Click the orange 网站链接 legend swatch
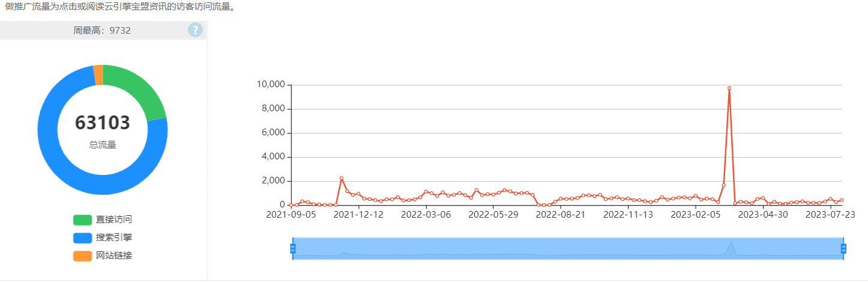This screenshot has width=868, height=282. pos(83,256)
